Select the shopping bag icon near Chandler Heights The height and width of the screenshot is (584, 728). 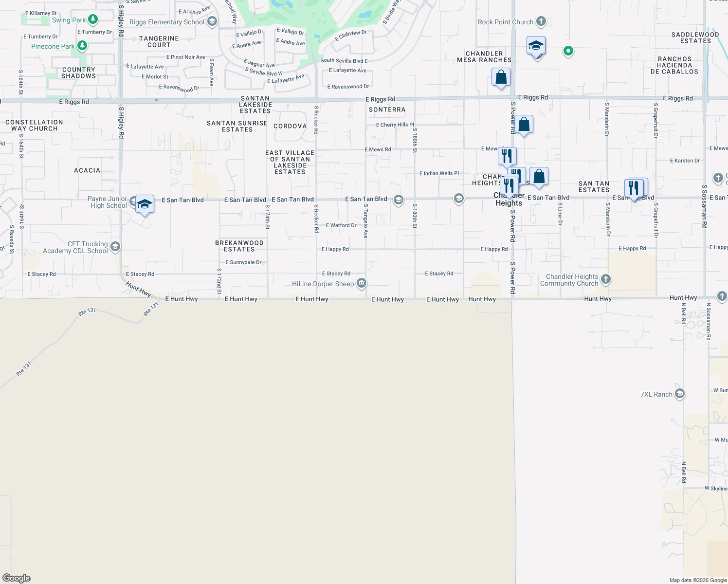click(540, 177)
